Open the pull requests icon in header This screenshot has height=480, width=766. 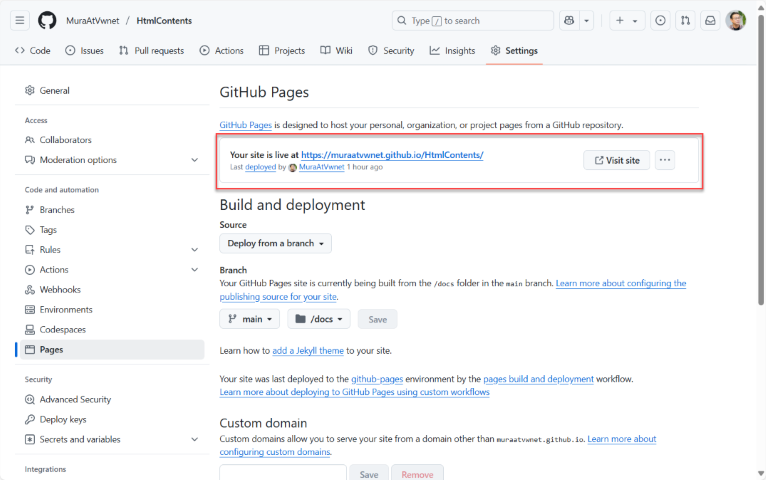point(685,21)
